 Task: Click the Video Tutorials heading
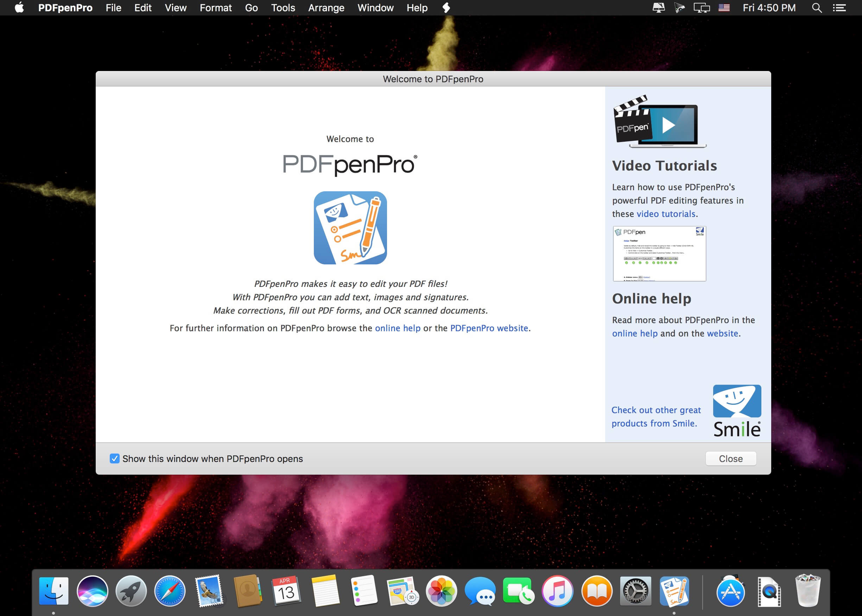coord(664,166)
